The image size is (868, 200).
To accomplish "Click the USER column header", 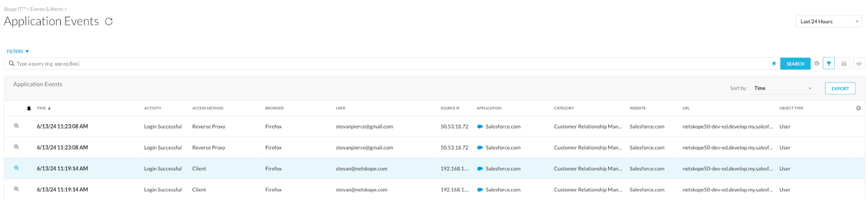I will tap(340, 108).
